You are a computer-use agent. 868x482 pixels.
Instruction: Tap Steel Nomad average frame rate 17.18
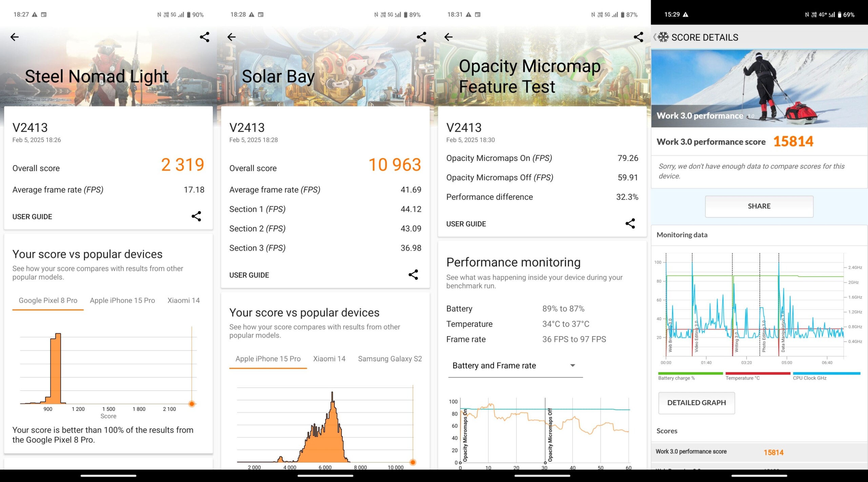point(108,189)
